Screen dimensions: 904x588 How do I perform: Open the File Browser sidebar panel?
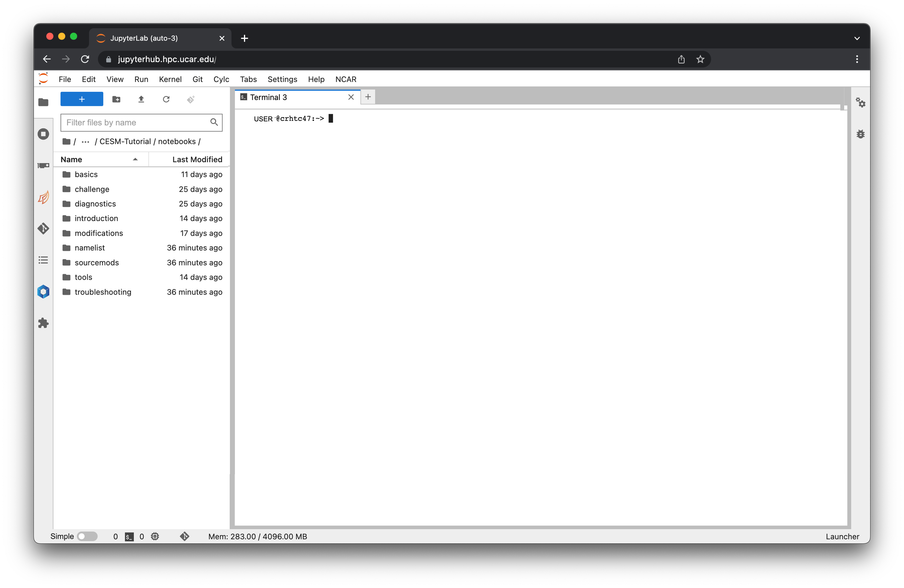pos(43,102)
